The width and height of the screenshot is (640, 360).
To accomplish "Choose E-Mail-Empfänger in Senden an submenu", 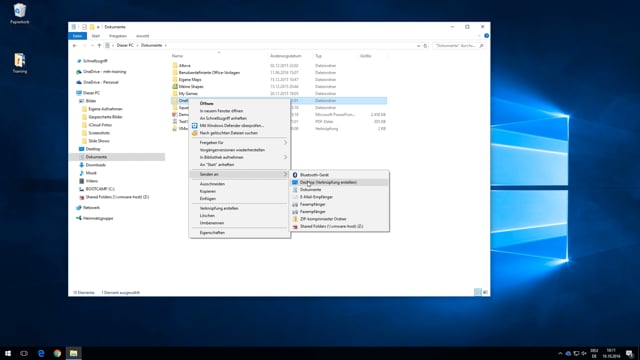I will pos(339,197).
